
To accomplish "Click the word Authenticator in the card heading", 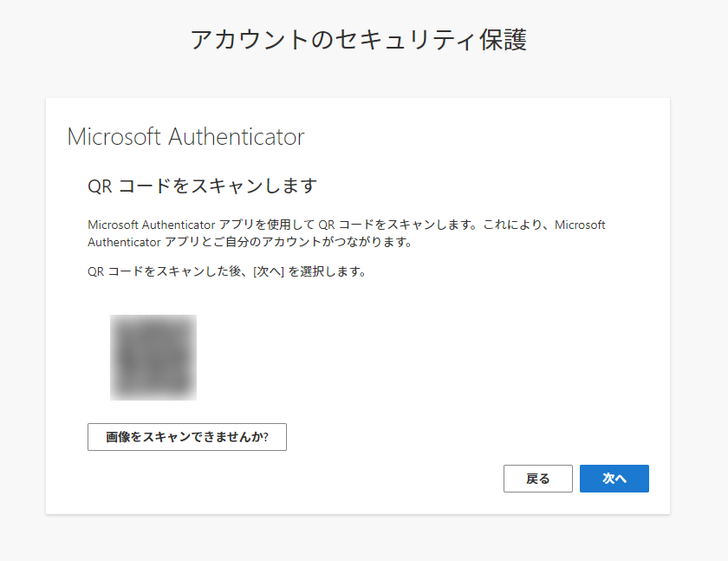I will click(237, 136).
